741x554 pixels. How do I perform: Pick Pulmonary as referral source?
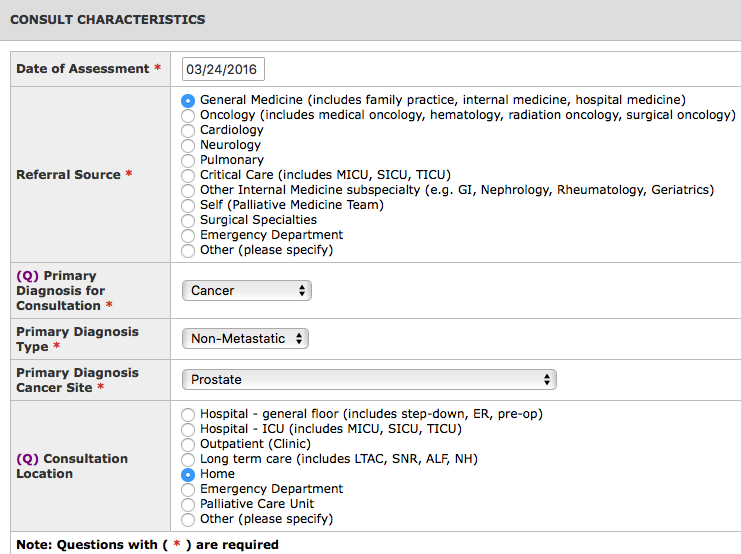point(188,161)
